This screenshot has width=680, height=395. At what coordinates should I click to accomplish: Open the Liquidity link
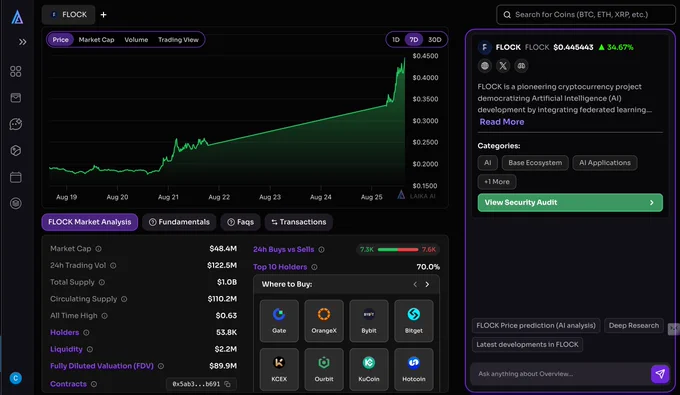[x=66, y=349]
